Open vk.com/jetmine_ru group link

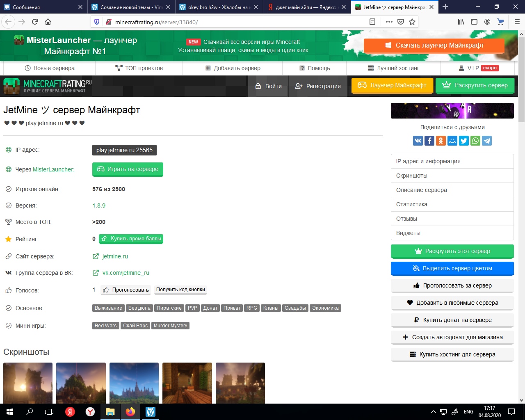[x=126, y=273]
